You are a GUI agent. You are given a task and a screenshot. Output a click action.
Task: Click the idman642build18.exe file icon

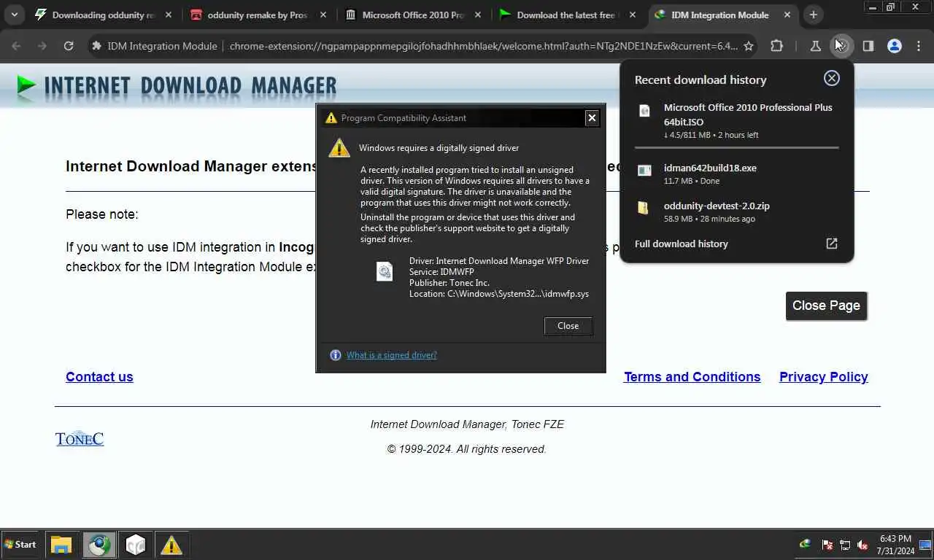(644, 170)
